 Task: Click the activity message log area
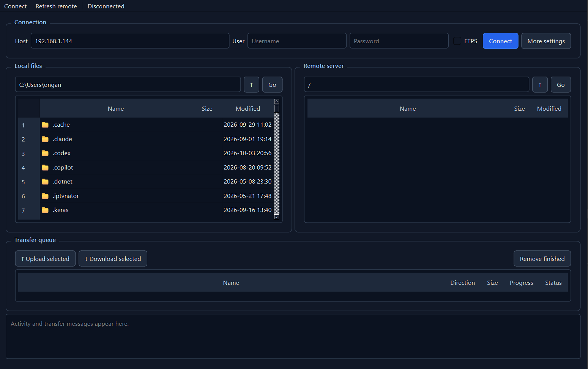(293, 336)
